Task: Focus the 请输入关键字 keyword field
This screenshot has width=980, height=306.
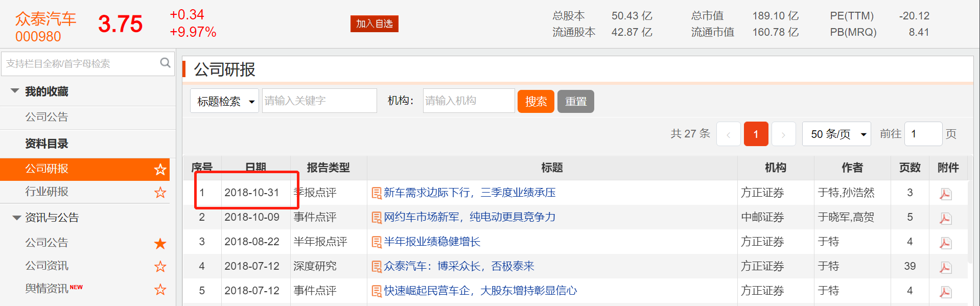Action: coord(319,101)
